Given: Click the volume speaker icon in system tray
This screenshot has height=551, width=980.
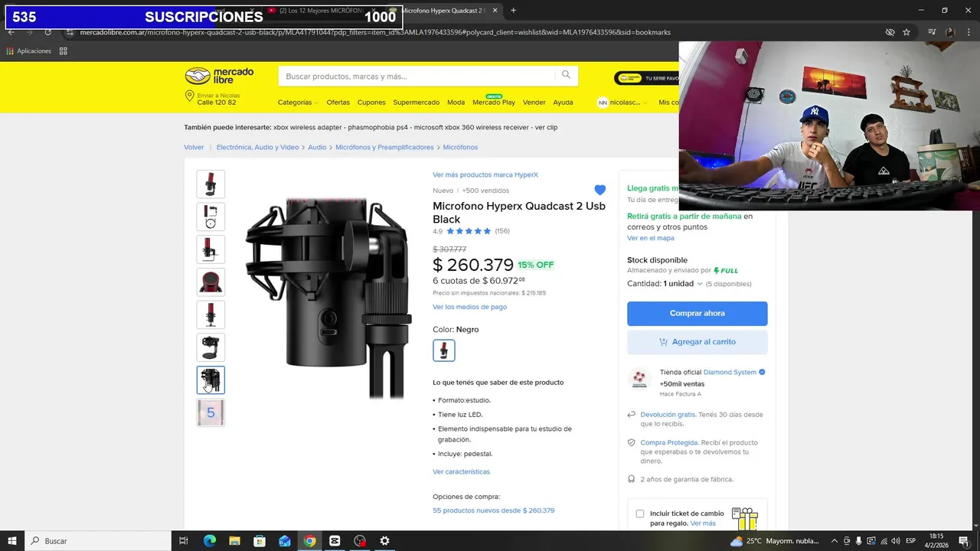Looking at the screenshot, I should tap(895, 541).
